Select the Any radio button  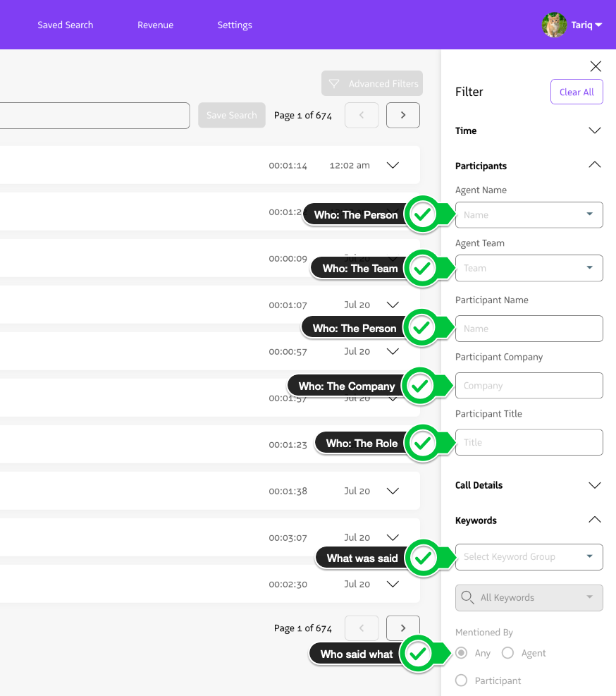pyautogui.click(x=462, y=653)
